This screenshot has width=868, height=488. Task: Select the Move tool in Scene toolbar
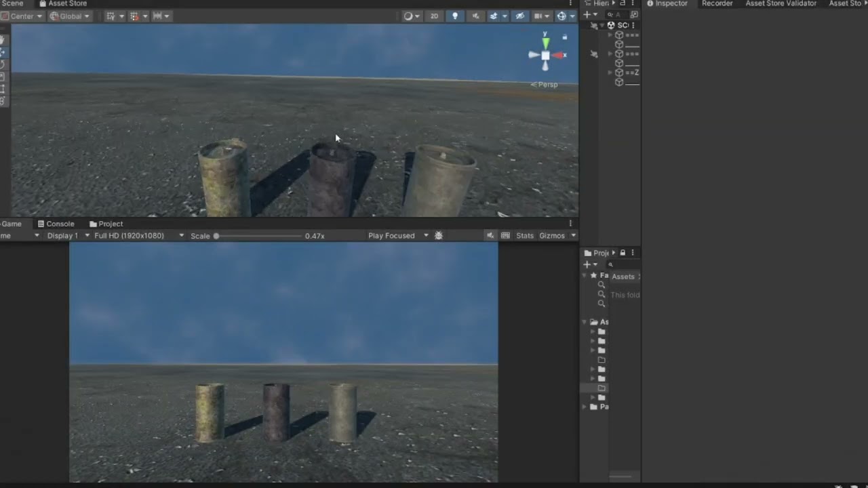(x=2, y=53)
